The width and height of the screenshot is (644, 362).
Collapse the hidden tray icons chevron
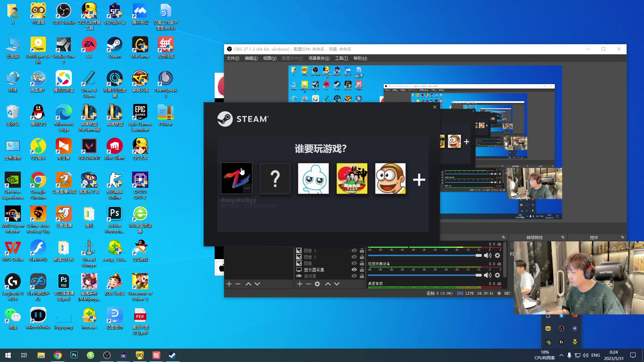pos(561,355)
